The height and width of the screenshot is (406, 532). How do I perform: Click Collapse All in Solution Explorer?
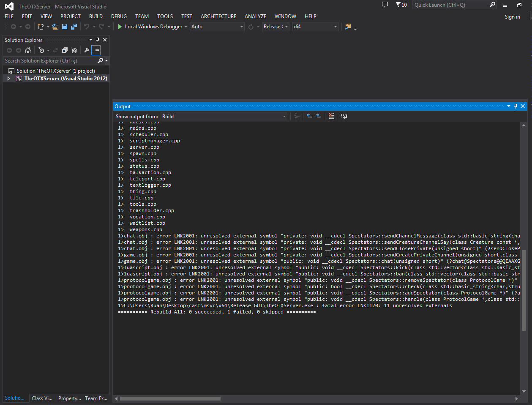click(65, 50)
